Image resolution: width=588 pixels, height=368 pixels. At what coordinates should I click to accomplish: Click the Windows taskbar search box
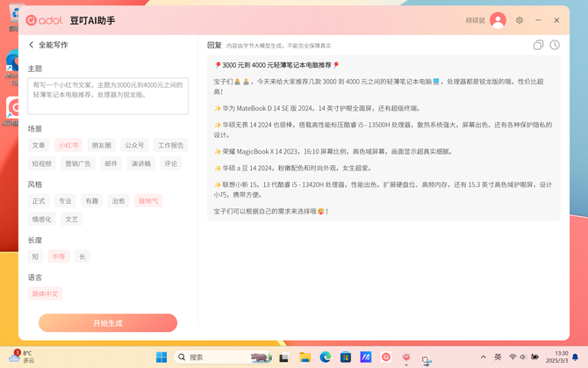223,357
